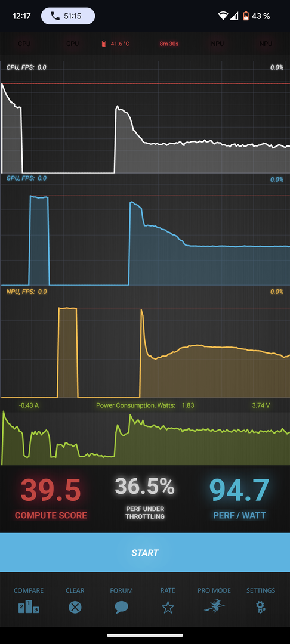Tap the Rate star icon
The width and height of the screenshot is (290, 644).
pyautogui.click(x=168, y=607)
